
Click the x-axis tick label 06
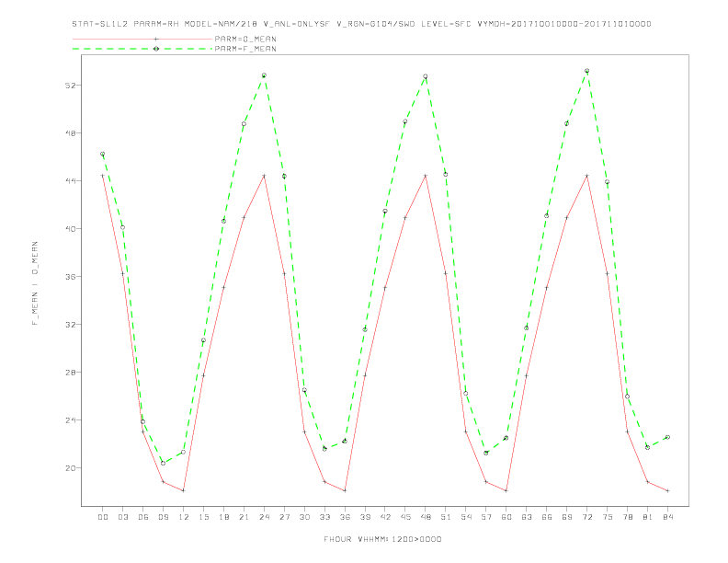click(x=143, y=517)
